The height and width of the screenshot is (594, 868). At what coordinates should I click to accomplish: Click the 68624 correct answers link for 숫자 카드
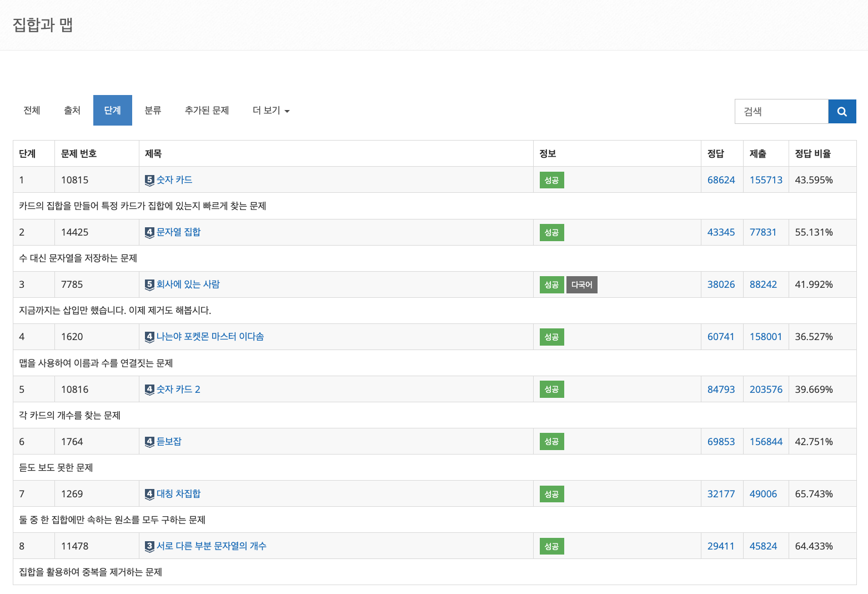[x=721, y=179]
